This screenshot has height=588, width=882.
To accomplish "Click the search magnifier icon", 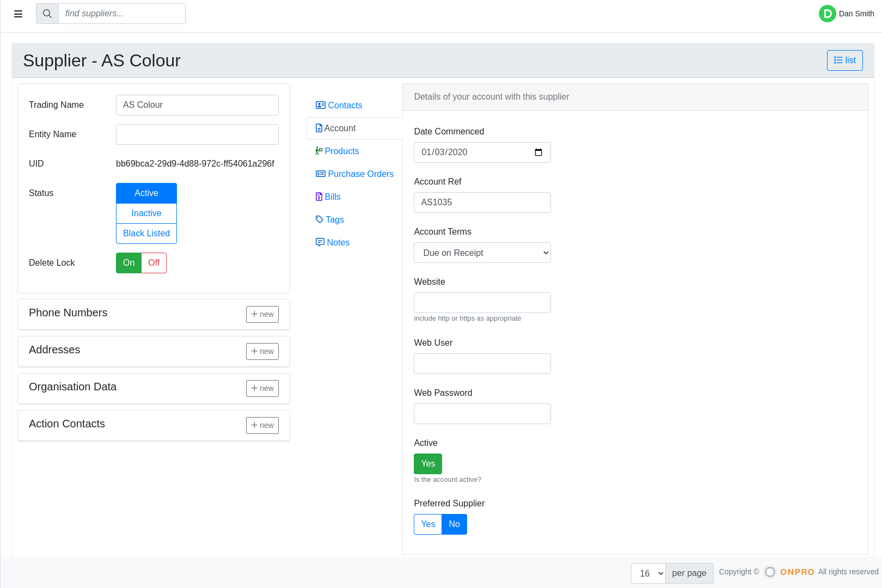I will [x=47, y=14].
